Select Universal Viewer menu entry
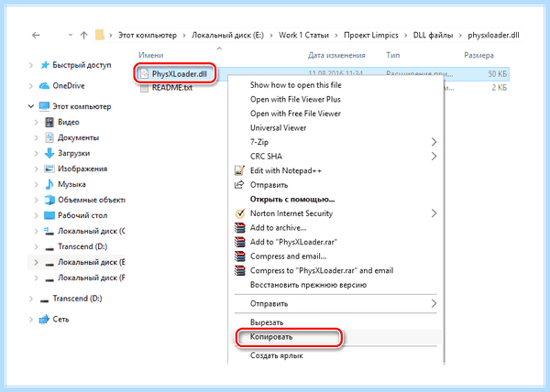Screen dimensions: 550x392 point(278,128)
